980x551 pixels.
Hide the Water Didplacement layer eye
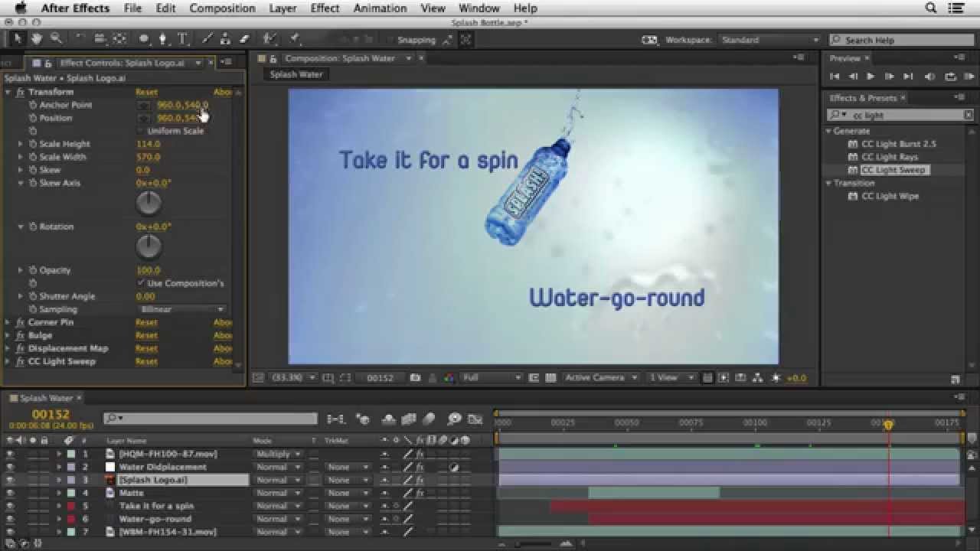pyautogui.click(x=10, y=467)
